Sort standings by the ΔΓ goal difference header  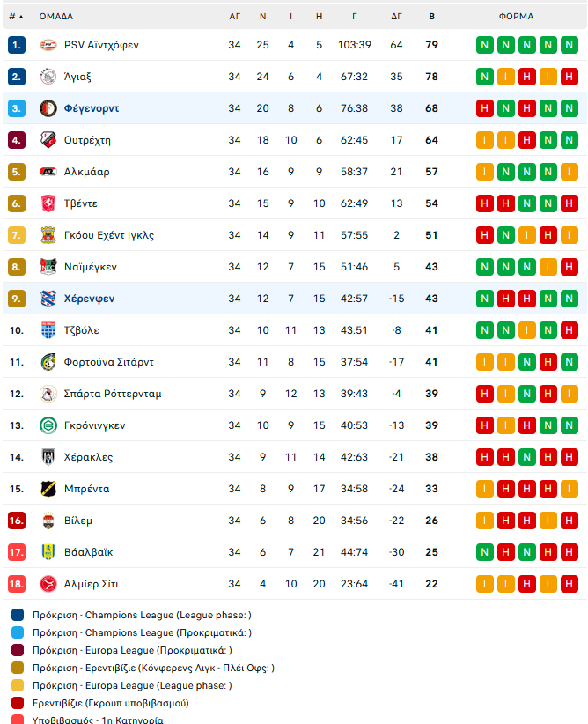pyautogui.click(x=397, y=17)
